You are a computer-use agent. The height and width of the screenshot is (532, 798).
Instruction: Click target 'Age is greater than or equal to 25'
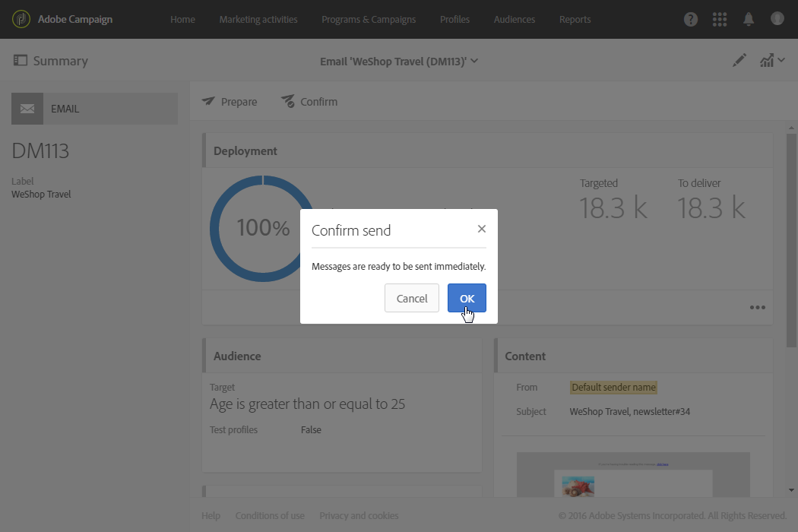tap(307, 404)
